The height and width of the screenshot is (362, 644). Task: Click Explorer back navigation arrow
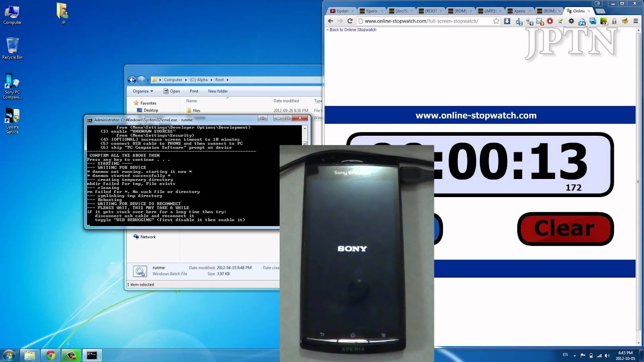[132, 79]
